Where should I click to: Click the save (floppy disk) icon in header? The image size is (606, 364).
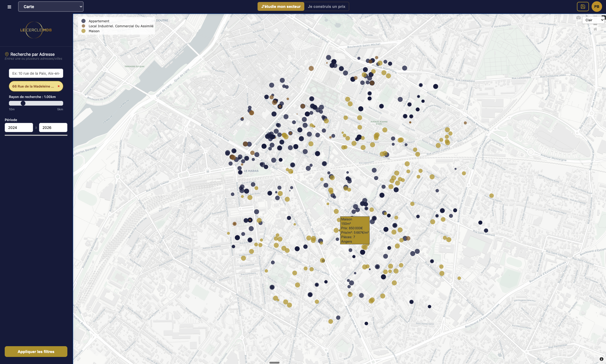tap(583, 6)
